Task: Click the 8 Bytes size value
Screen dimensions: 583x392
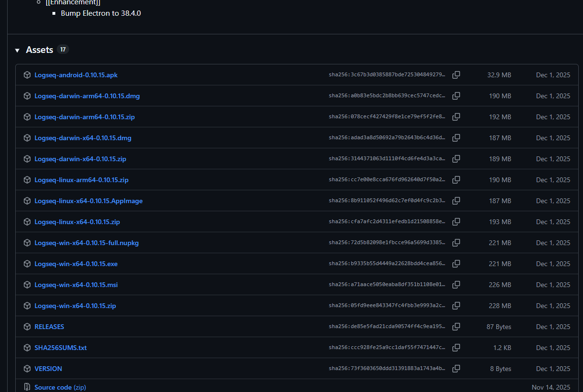Action: click(x=501, y=369)
